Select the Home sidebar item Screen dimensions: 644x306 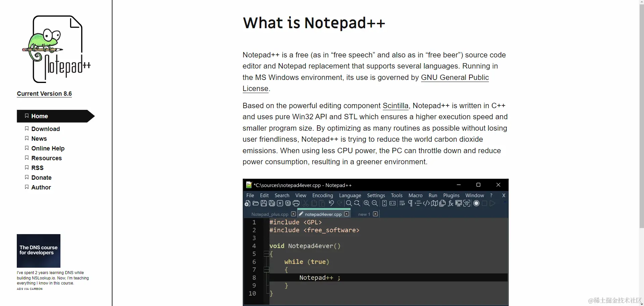(56, 116)
